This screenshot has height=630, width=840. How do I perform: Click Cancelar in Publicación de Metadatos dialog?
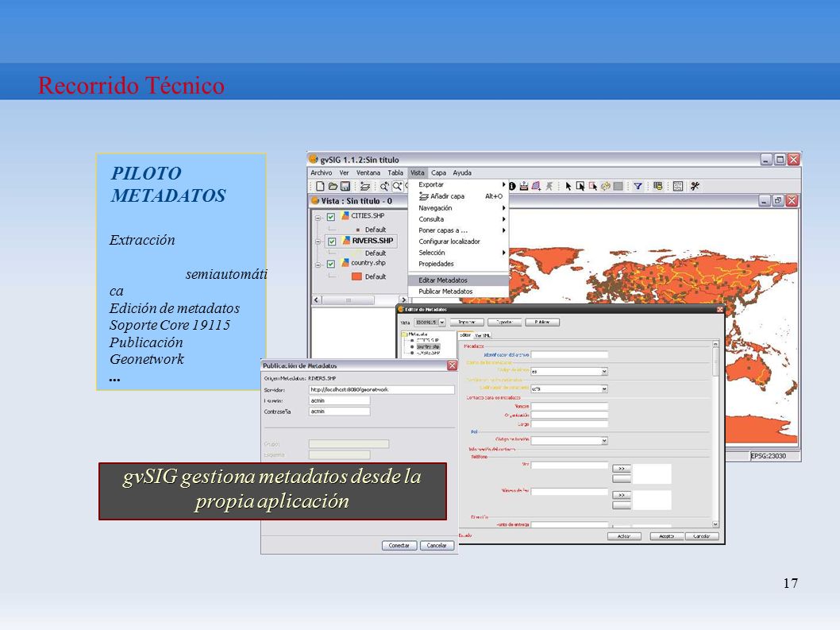[437, 545]
